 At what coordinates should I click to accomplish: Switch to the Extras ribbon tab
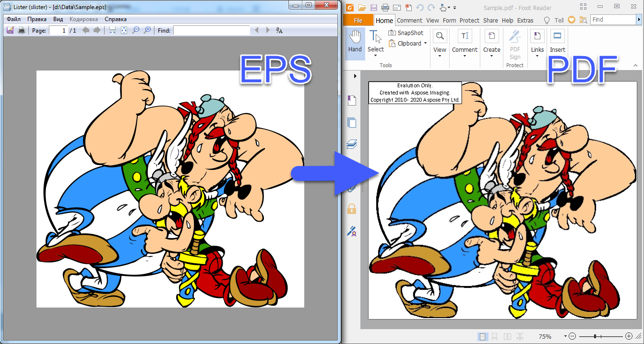tap(525, 20)
